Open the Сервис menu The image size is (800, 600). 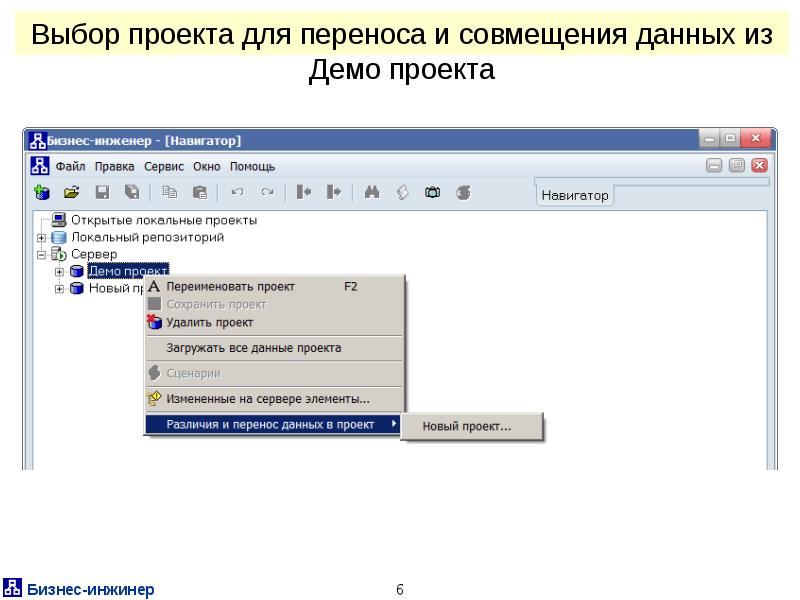click(163, 166)
